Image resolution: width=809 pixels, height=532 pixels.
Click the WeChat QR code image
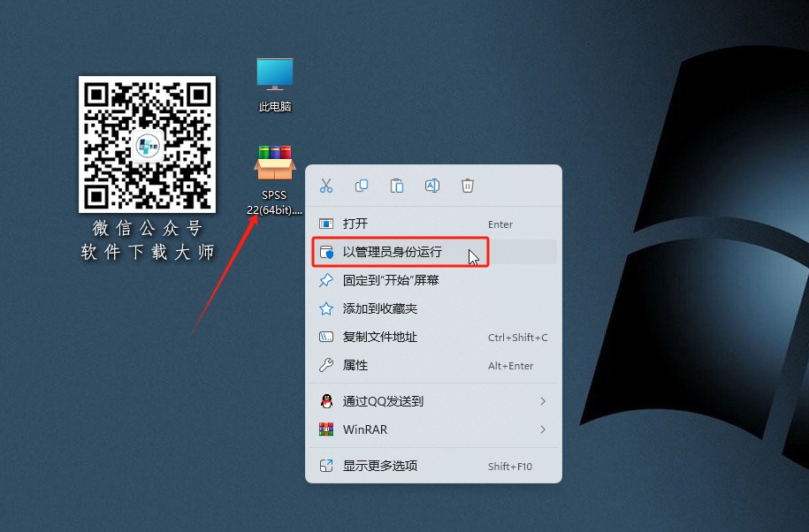tap(147, 144)
